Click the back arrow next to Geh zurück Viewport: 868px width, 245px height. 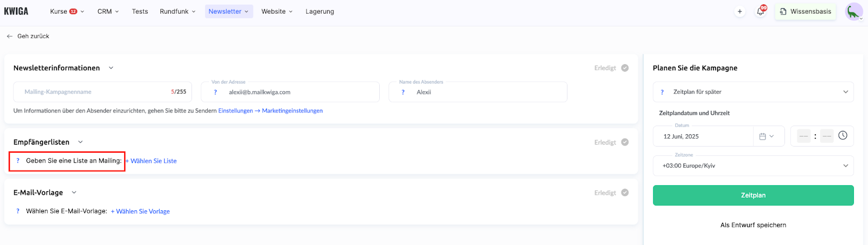[9, 36]
